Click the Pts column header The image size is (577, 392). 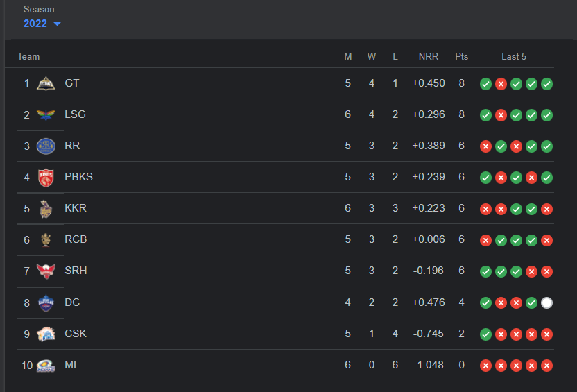(461, 56)
